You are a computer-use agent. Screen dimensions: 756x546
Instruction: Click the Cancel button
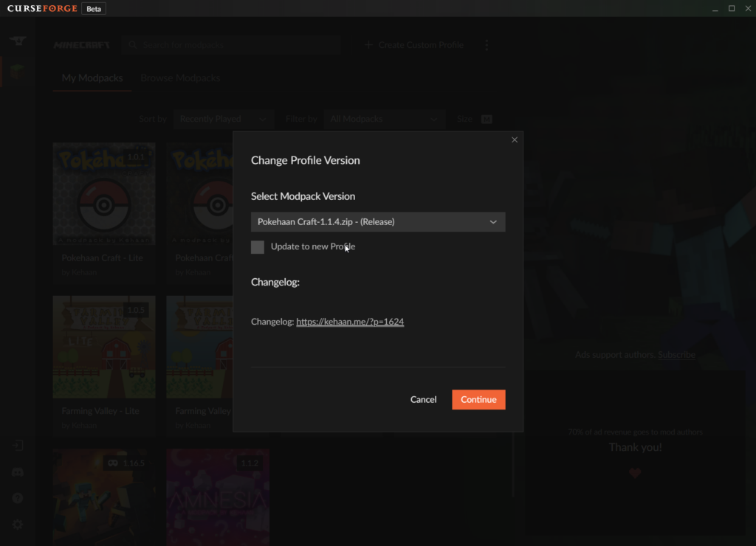[x=423, y=399]
